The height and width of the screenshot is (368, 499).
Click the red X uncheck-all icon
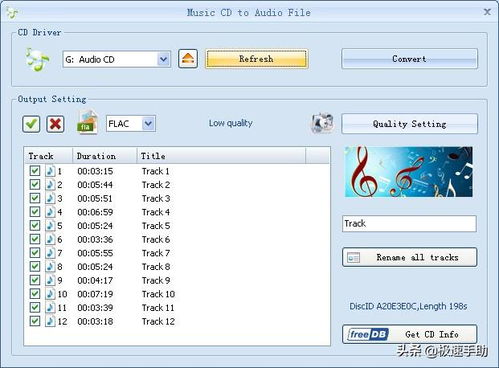pos(55,124)
